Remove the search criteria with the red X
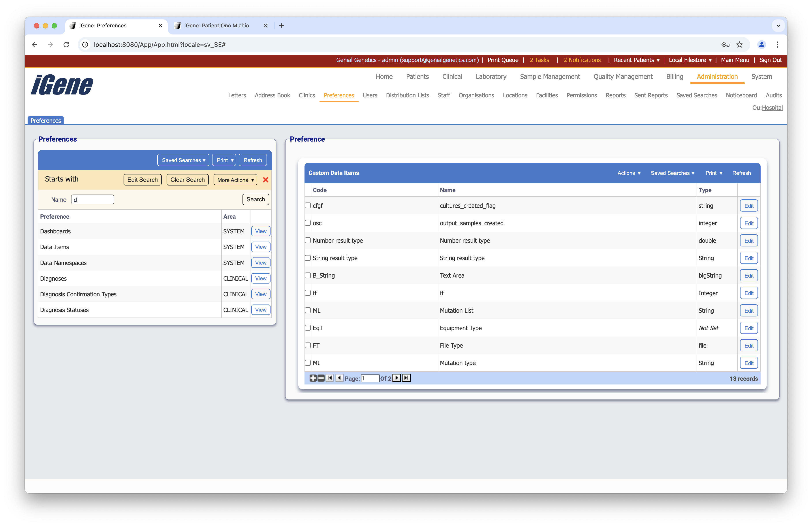 266,180
